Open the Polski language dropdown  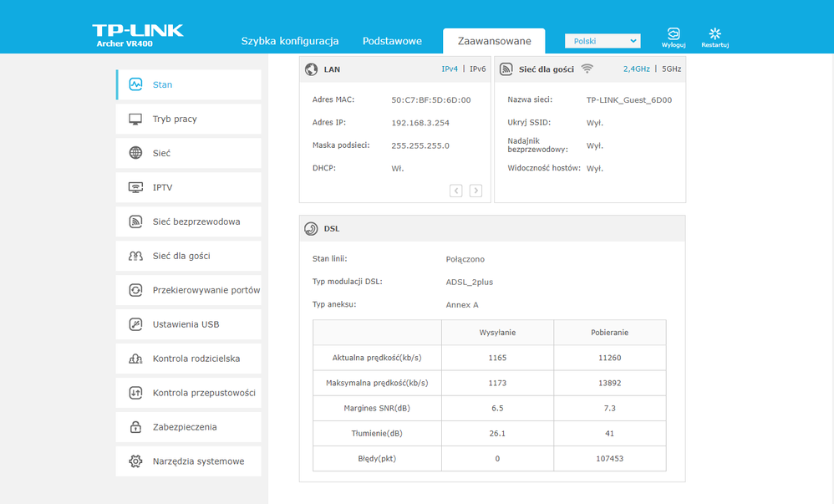[x=602, y=41]
